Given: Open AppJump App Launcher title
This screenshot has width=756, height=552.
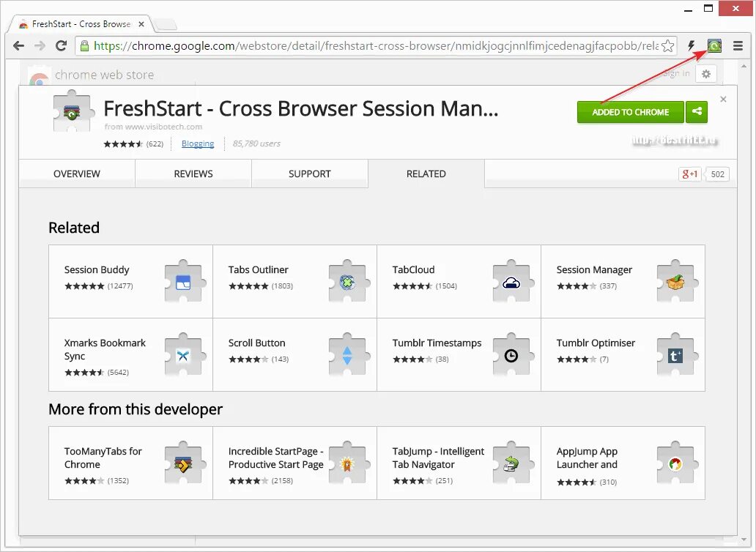Looking at the screenshot, I should click(x=588, y=458).
